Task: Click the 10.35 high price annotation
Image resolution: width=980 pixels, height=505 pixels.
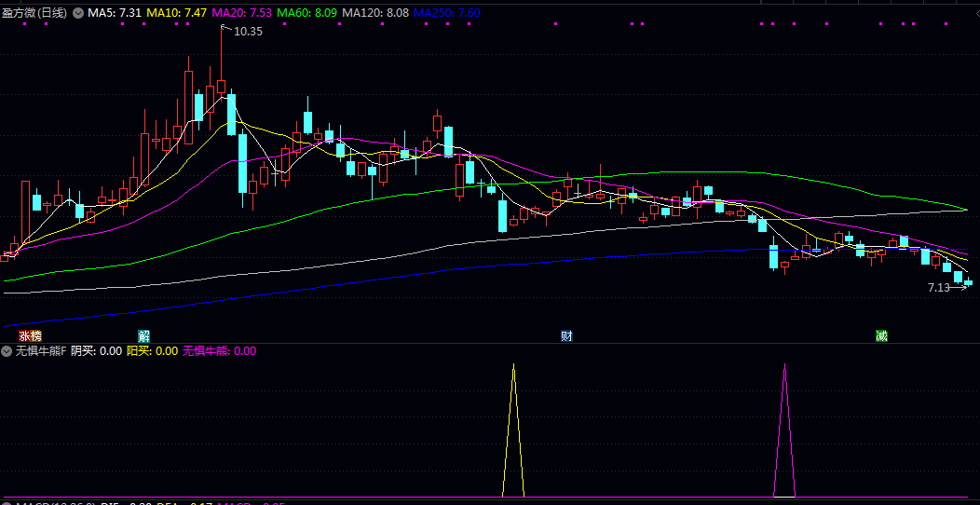Action: click(248, 32)
